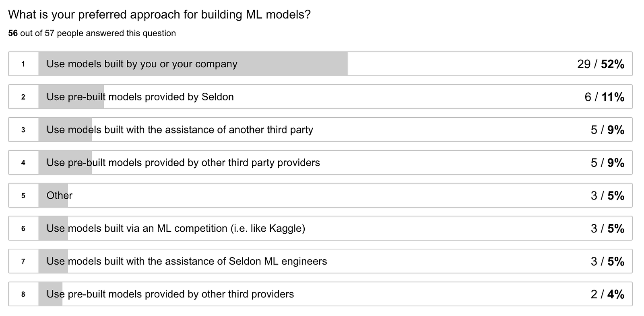Click rank number 6 cell
Screen dimensions: 644x316
(x=23, y=229)
